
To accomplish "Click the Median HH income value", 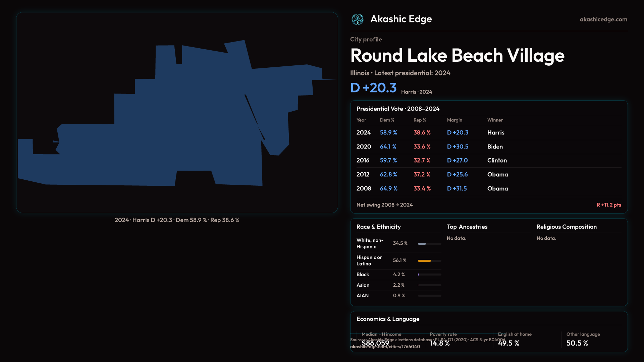I will click(x=375, y=343).
